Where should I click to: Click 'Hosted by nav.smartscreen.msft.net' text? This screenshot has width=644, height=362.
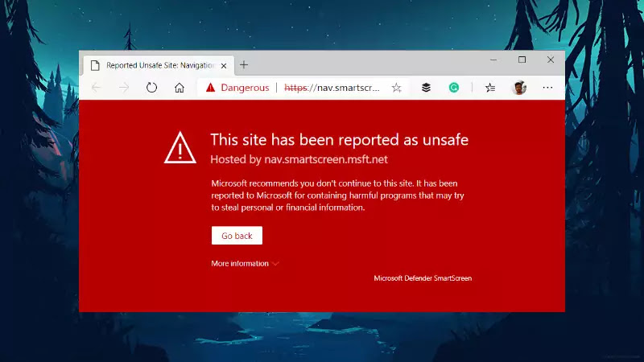tap(299, 159)
